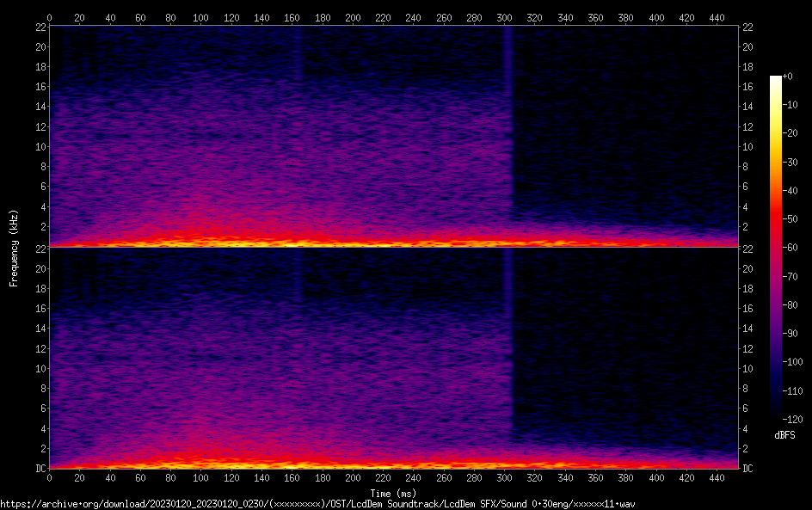
Task: Click the 200 tick on the top time axis
Action: click(353, 17)
